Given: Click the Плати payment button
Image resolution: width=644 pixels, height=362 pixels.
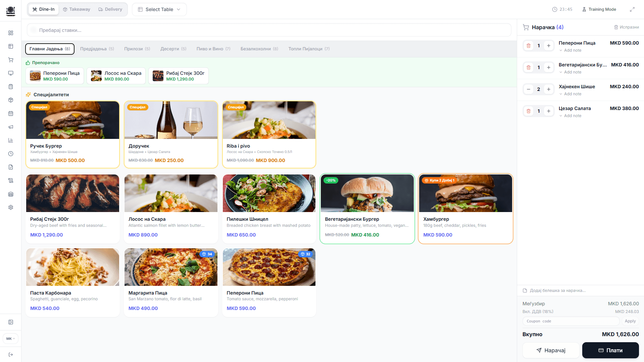Looking at the screenshot, I should click(610, 350).
